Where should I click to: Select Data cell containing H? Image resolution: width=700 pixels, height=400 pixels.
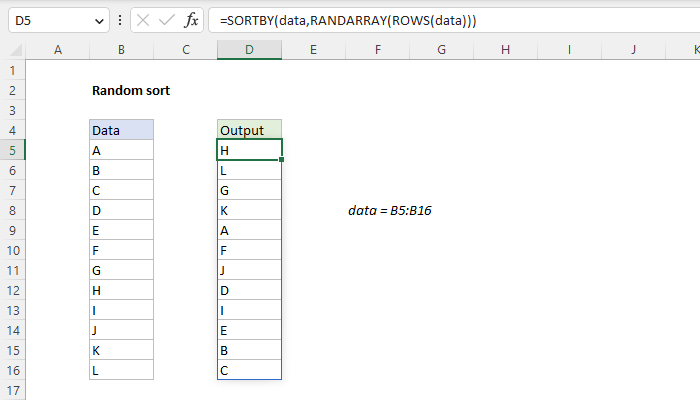pos(121,290)
